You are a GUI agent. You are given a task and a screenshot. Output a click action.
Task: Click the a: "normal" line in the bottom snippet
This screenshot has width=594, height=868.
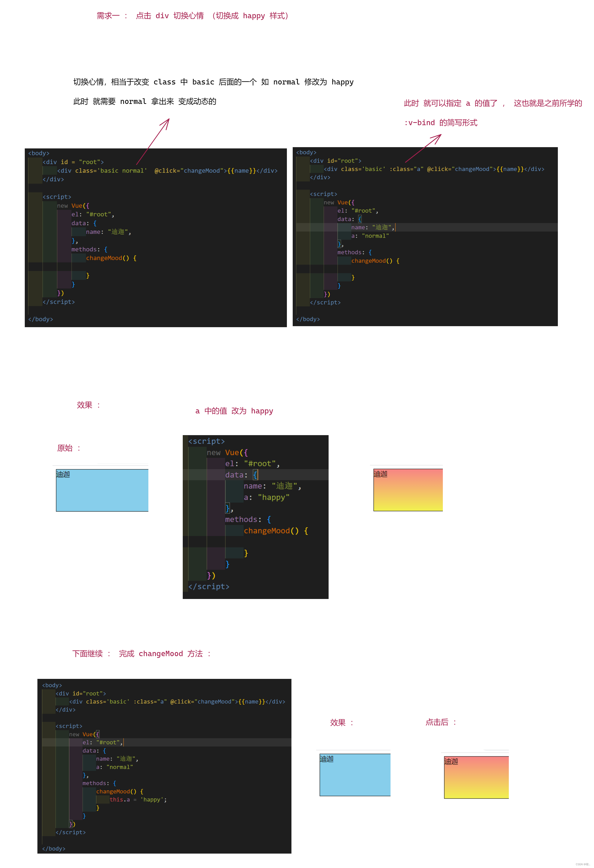click(114, 767)
